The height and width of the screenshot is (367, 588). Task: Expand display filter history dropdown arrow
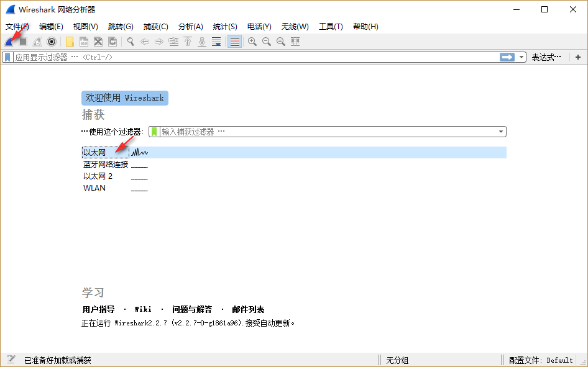[521, 57]
